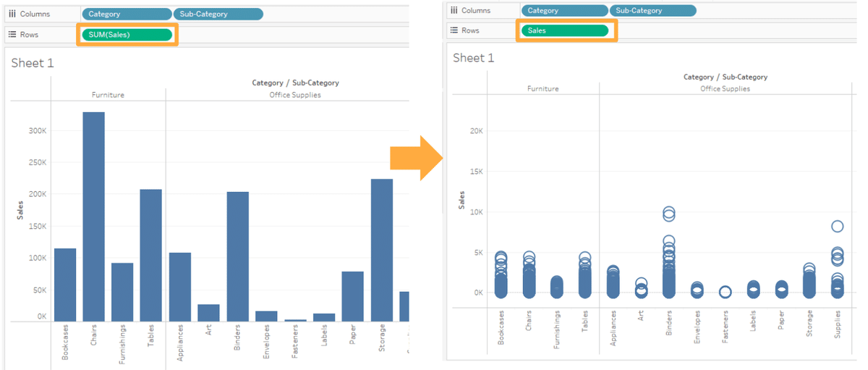
Task: Select the Appliances bar in left chart
Action: click(180, 287)
